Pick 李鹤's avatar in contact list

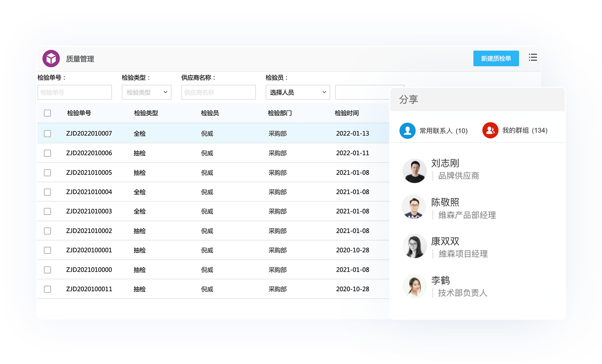pos(414,286)
